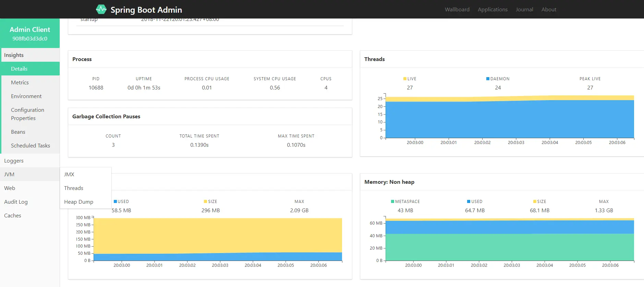The height and width of the screenshot is (287, 644).
Task: Expand the Web sidebar section
Action: [30, 188]
